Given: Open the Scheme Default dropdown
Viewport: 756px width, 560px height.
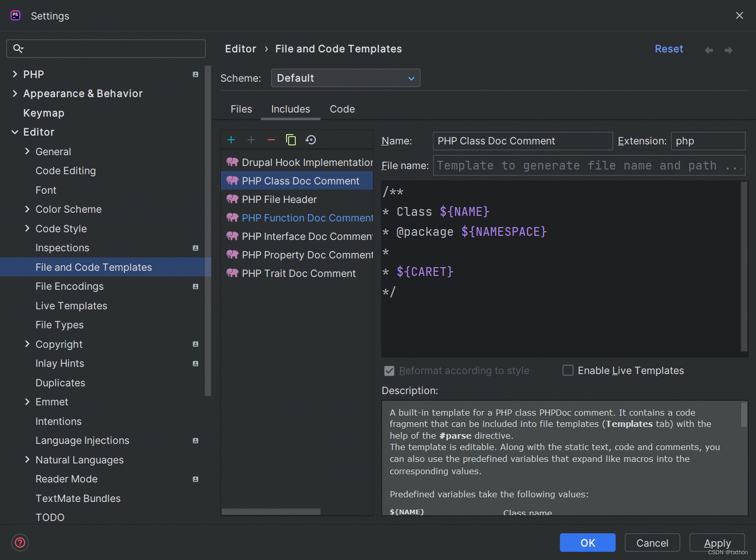Looking at the screenshot, I should tap(346, 78).
